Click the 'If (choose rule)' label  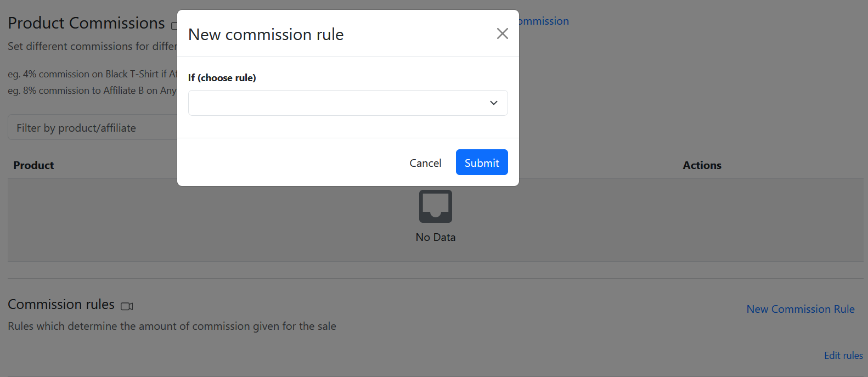coord(222,78)
